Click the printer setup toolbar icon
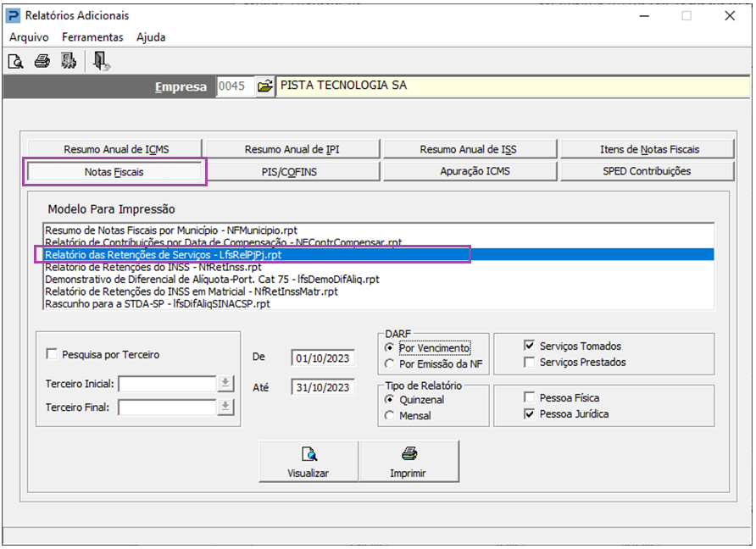This screenshot has height=549, width=756. click(x=69, y=61)
